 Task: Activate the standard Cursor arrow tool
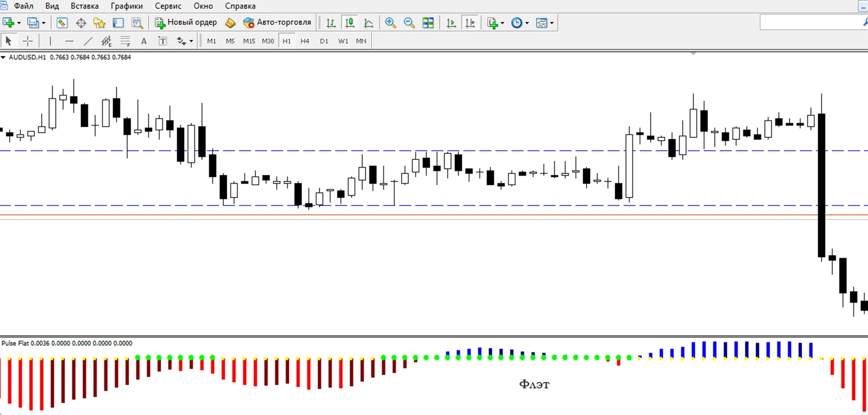click(9, 41)
